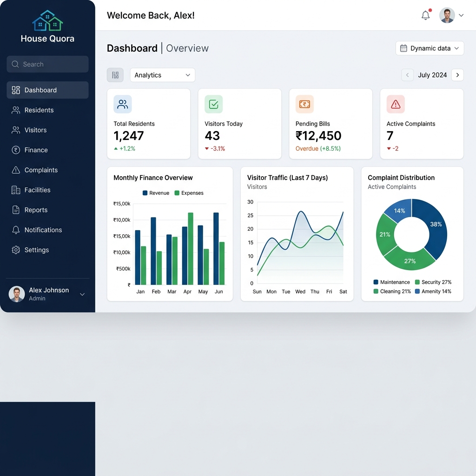This screenshot has height=476, width=476.
Task: Click the grid view icon beside Analytics
Action: [x=115, y=75]
